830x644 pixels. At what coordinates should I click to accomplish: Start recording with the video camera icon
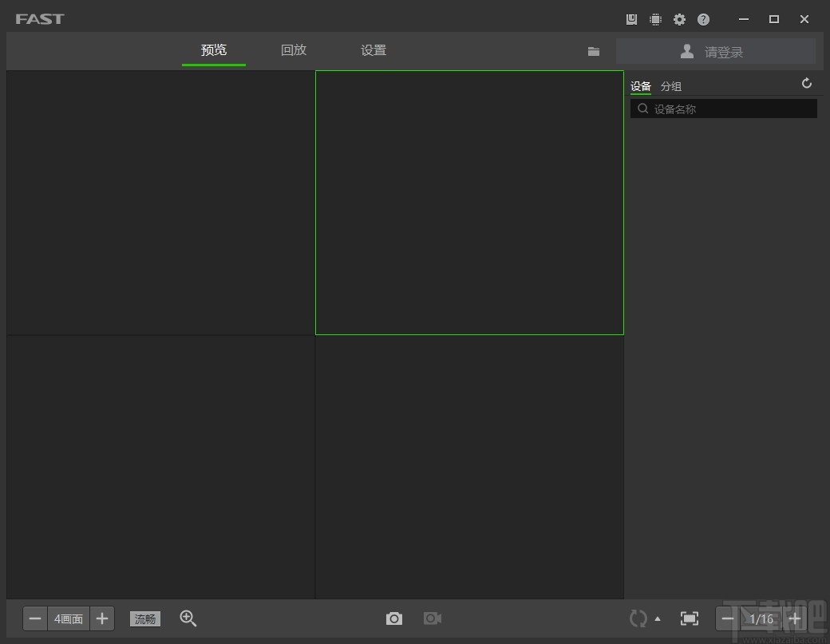pos(433,618)
